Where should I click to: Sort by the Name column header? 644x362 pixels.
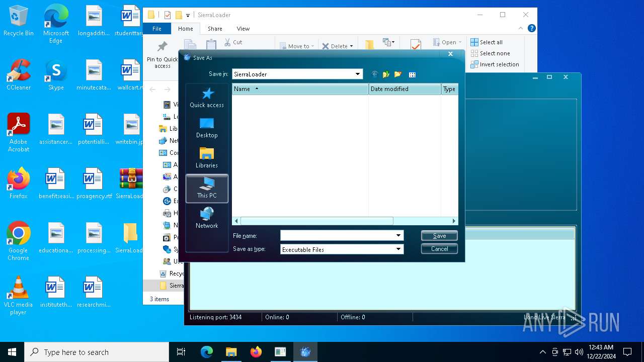[x=300, y=89]
